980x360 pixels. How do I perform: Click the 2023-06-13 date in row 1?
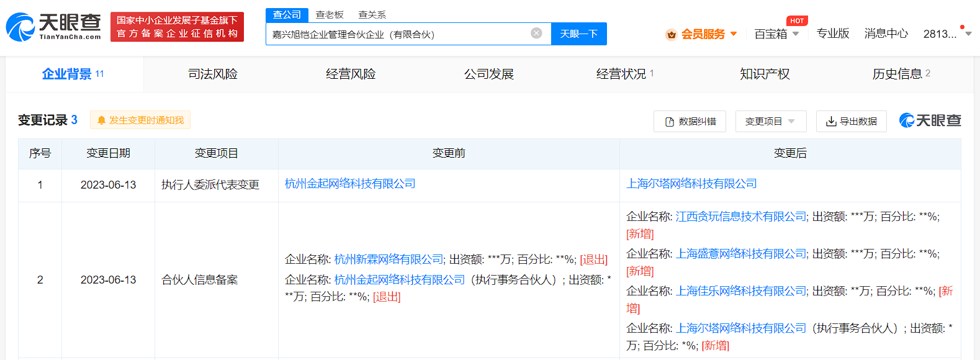(109, 185)
